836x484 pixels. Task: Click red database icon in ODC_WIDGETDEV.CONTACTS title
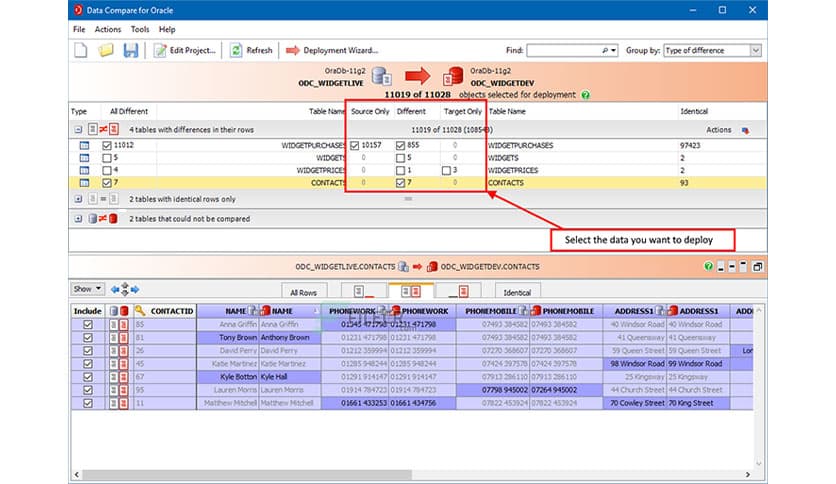(432, 267)
